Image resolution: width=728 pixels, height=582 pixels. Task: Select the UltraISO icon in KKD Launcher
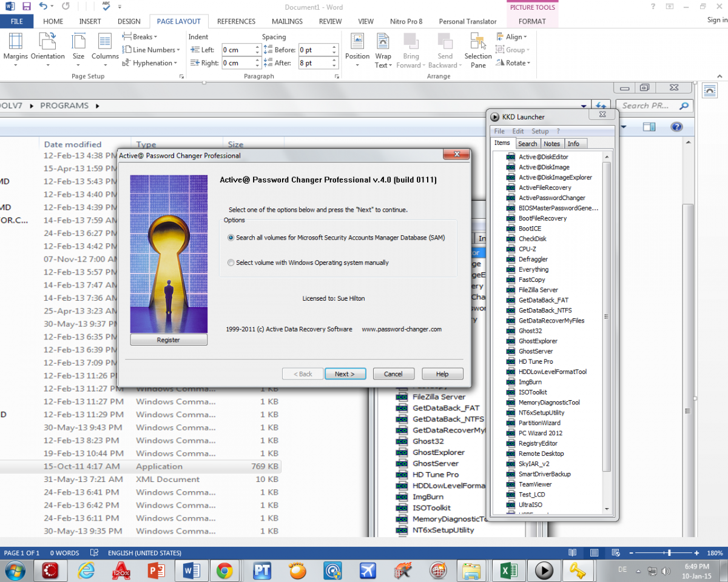point(511,505)
